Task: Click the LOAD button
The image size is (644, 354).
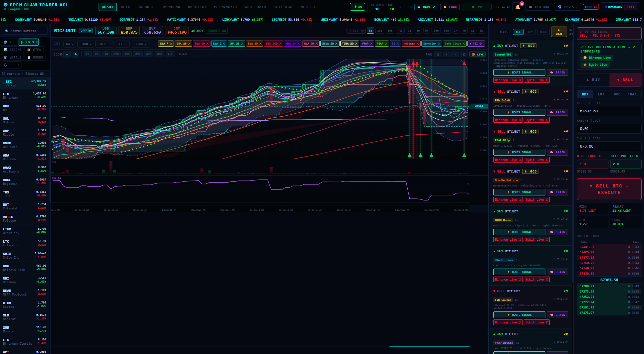Action: click(450, 7)
